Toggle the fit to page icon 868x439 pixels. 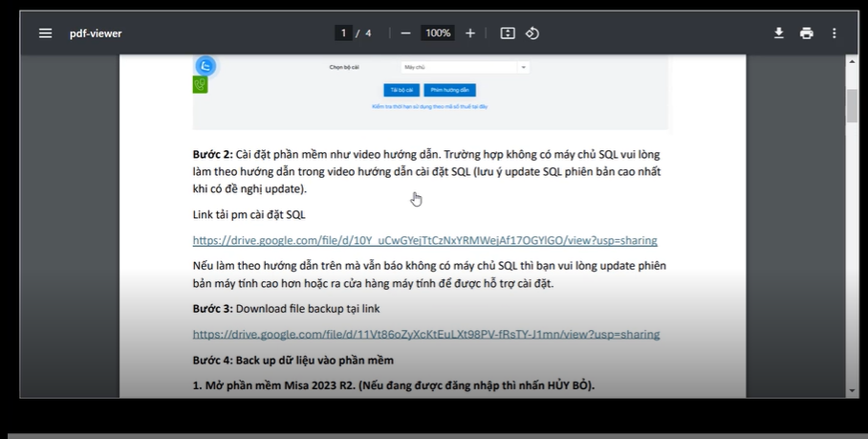(x=508, y=33)
